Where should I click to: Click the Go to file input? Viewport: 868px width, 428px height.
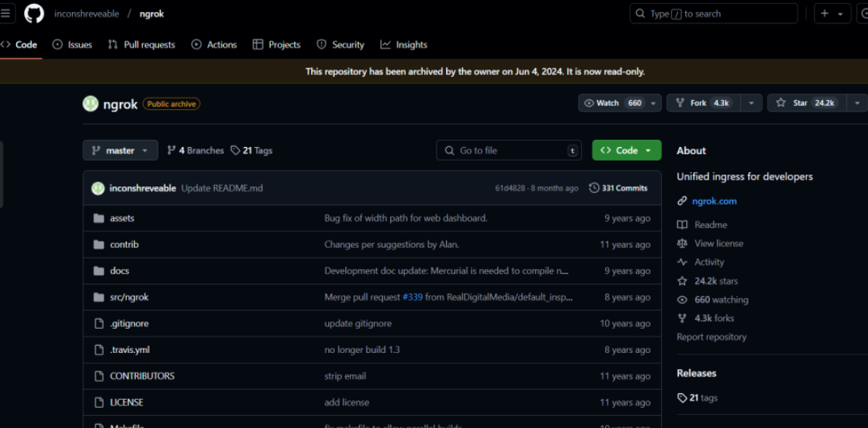tap(508, 150)
